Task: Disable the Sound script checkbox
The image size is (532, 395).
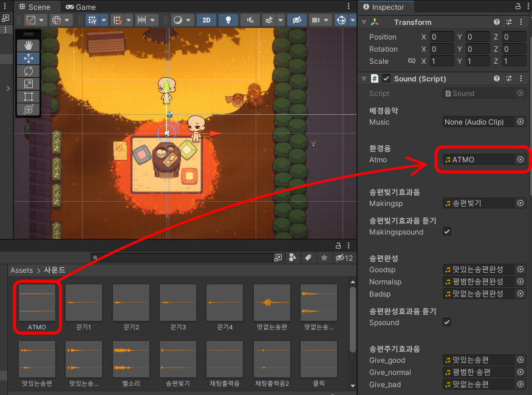Action: pos(386,78)
